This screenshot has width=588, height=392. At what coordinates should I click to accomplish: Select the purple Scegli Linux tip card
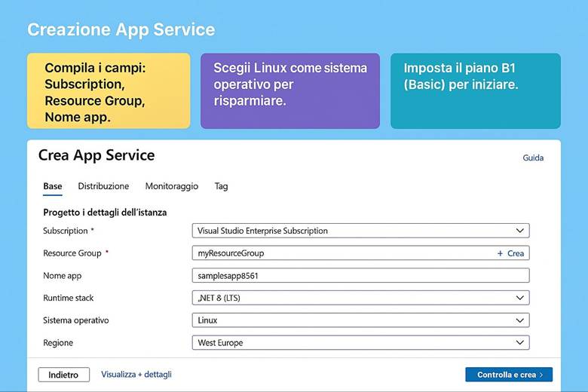(x=290, y=91)
